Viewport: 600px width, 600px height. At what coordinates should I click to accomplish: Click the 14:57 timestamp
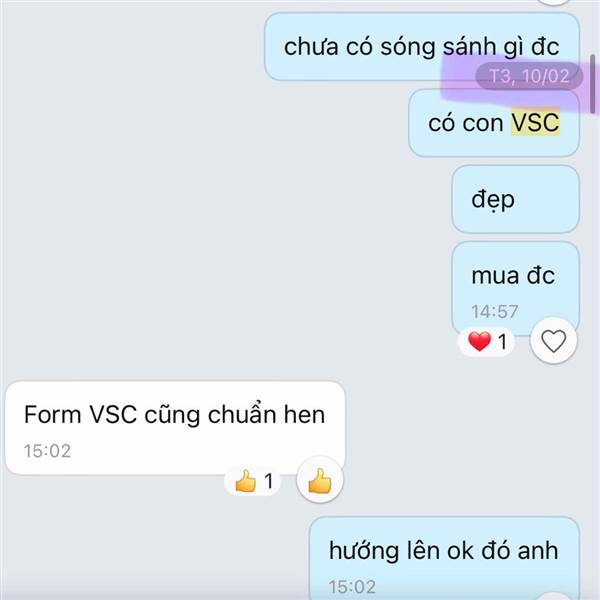[494, 311]
